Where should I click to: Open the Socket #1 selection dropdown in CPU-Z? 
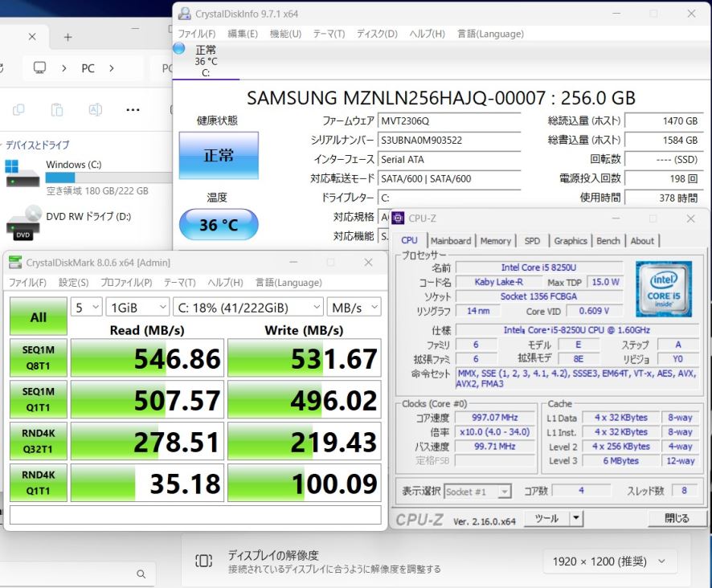[477, 492]
